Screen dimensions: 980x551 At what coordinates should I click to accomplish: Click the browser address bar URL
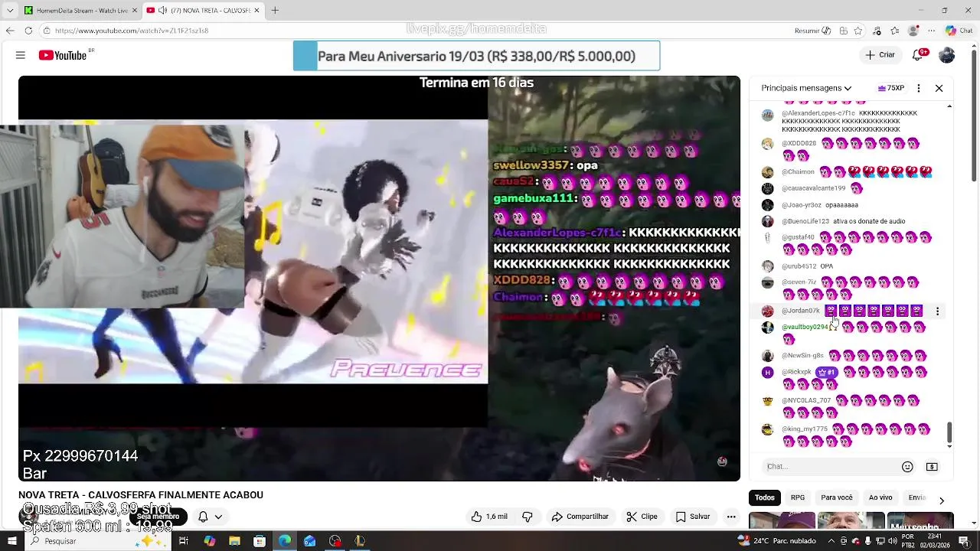[132, 31]
